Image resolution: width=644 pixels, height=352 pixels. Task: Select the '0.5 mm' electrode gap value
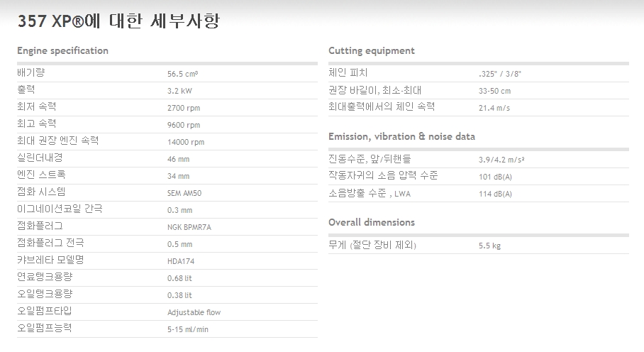180,244
